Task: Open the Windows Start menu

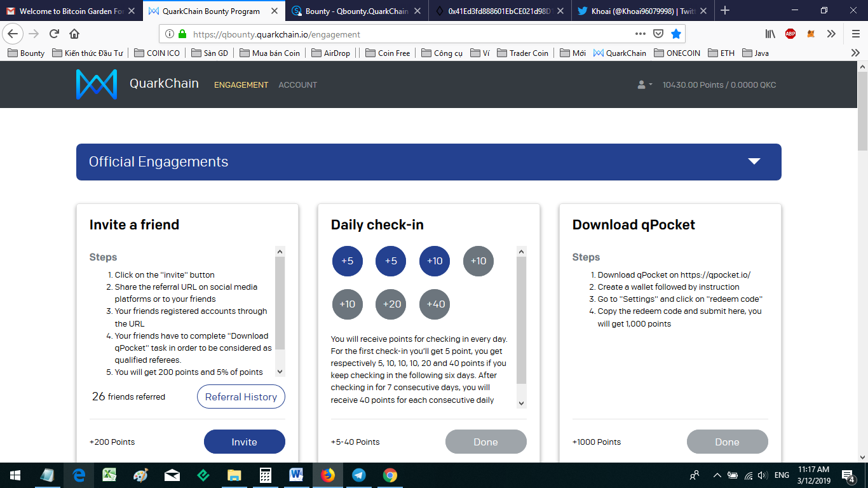Action: click(x=15, y=475)
